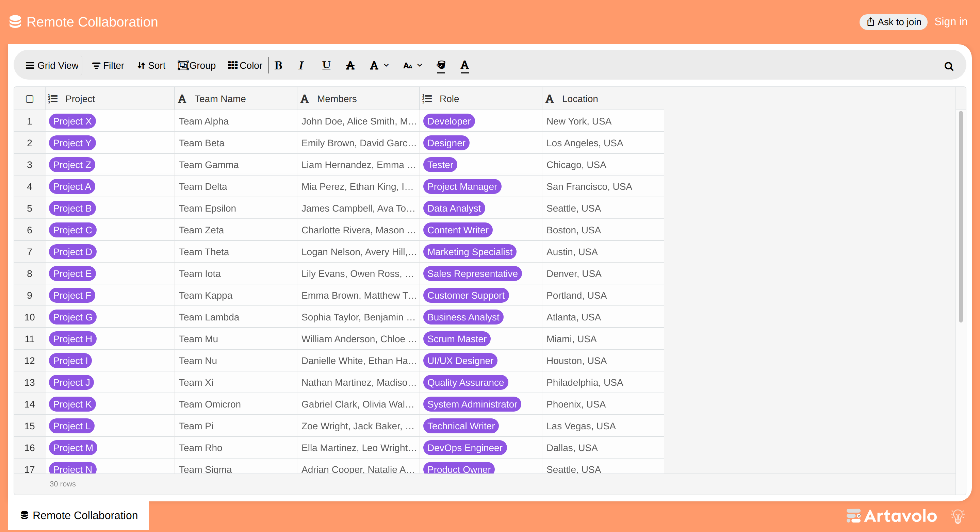Click the vertical scrollbar thumb
The width and height of the screenshot is (980, 532).
961,217
